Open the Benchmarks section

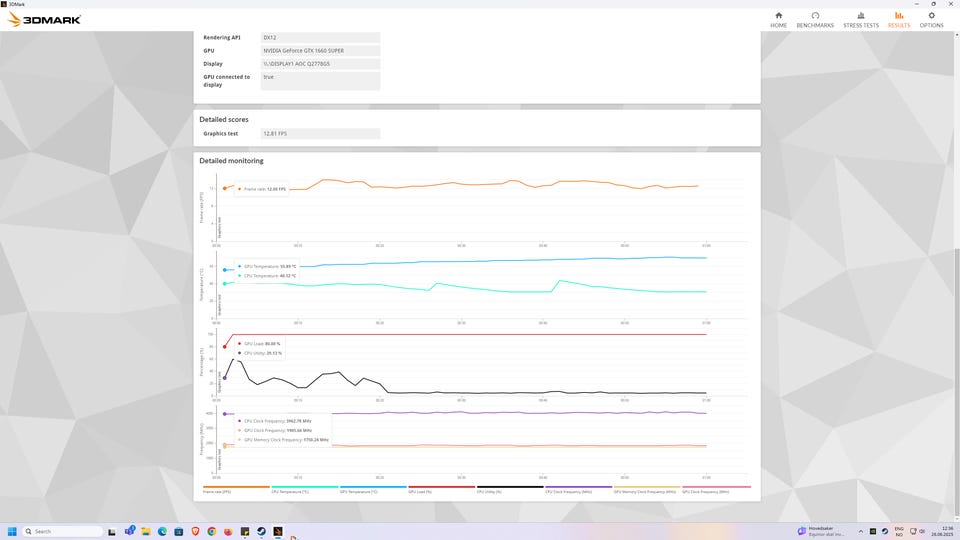pyautogui.click(x=815, y=20)
